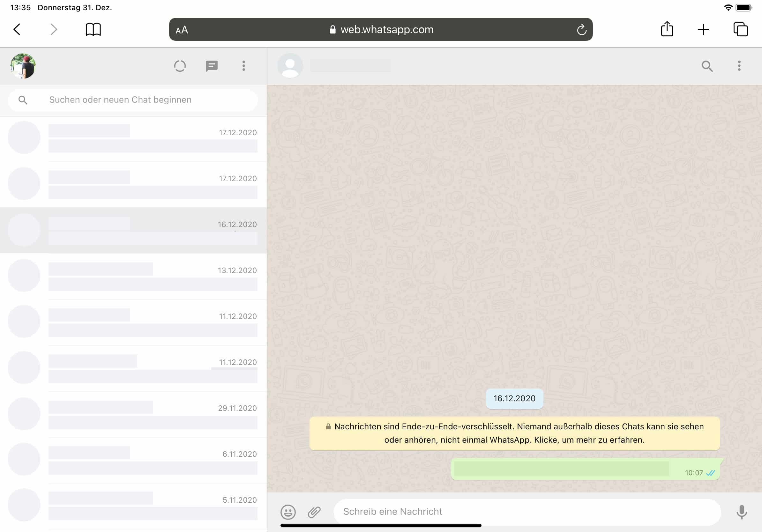The image size is (762, 532).
Task: Open the Safari share sheet
Action: click(x=667, y=29)
